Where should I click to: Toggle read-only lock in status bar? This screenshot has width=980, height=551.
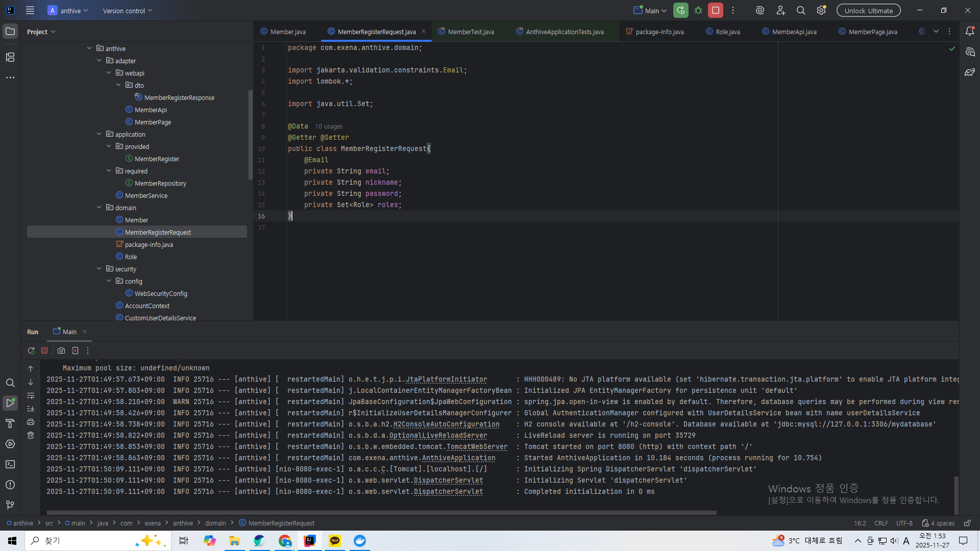point(967,523)
